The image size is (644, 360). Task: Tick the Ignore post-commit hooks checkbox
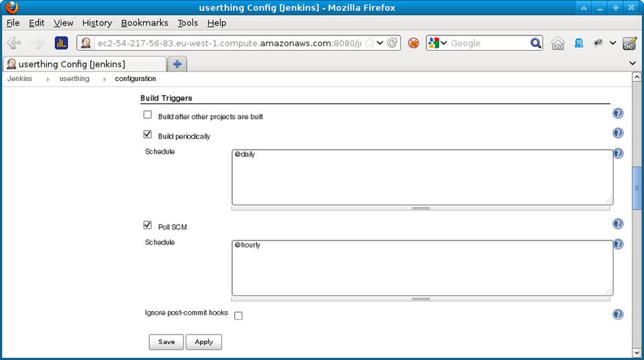(238, 315)
